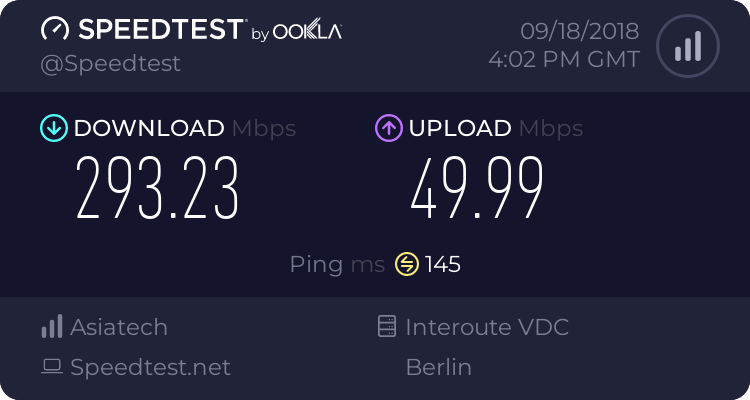Click the Asiatech ISP bars icon
The height and width of the screenshot is (400, 750).
pyautogui.click(x=52, y=327)
